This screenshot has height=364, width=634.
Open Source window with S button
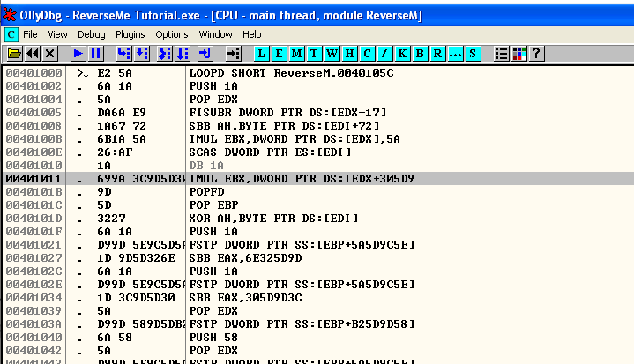[x=473, y=54]
